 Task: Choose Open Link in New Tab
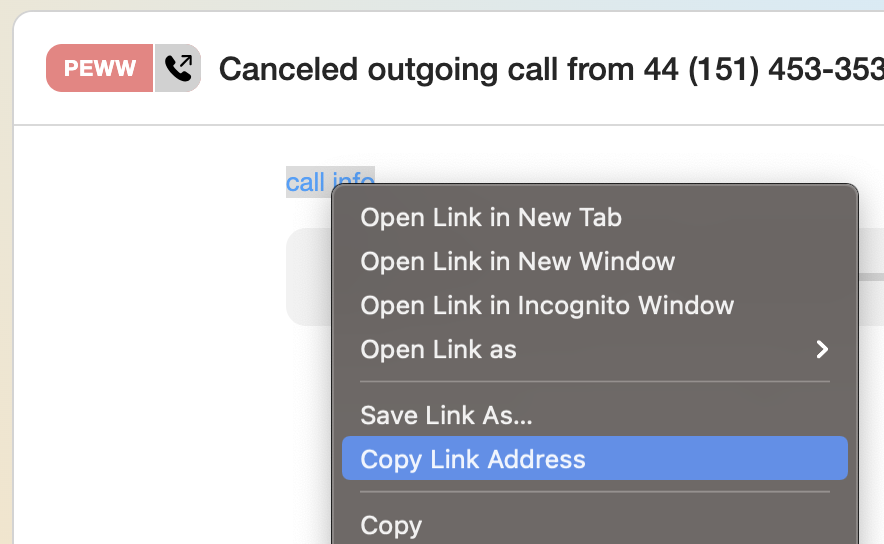[491, 217]
